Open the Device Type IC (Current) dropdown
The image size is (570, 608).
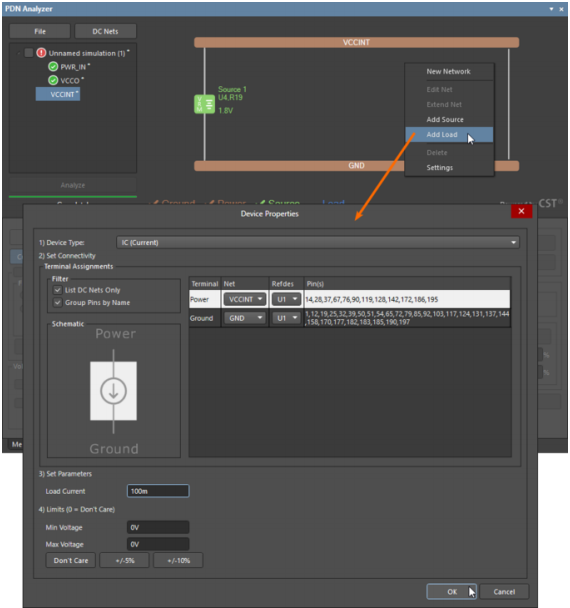click(318, 242)
